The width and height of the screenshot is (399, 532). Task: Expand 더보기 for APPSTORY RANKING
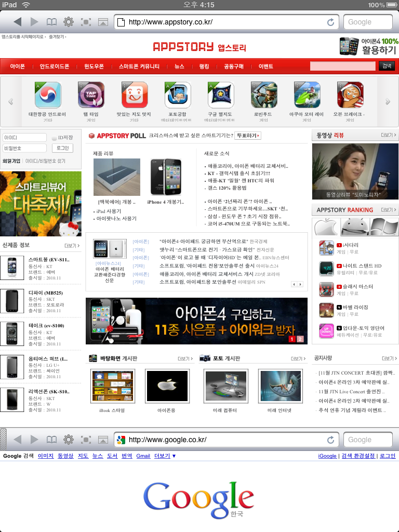[389, 210]
